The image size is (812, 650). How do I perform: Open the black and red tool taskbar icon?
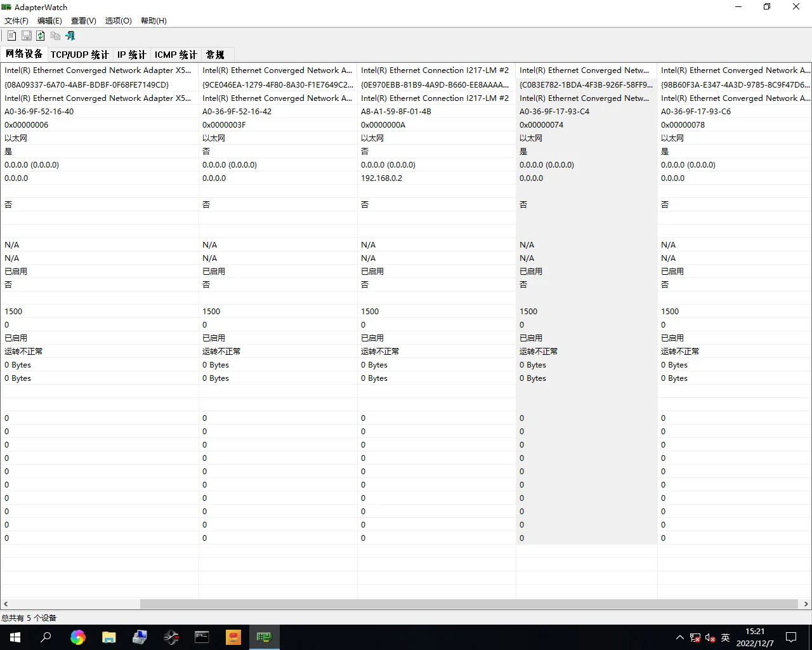pyautogui.click(x=171, y=637)
